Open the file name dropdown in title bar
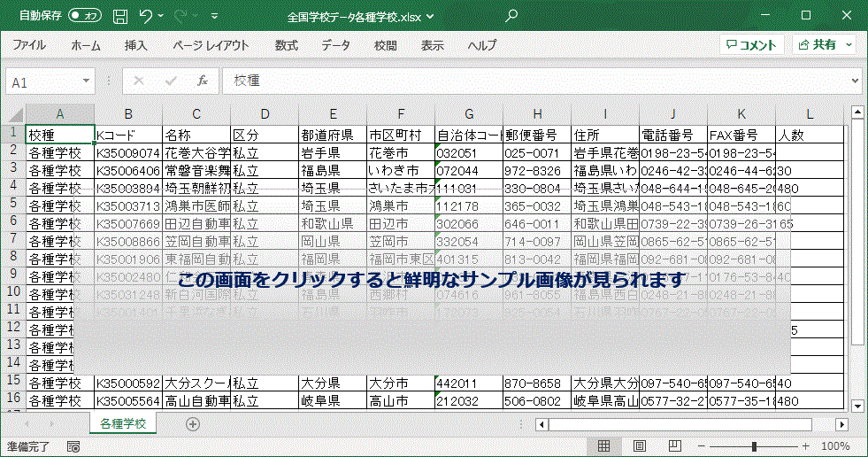 (x=431, y=17)
